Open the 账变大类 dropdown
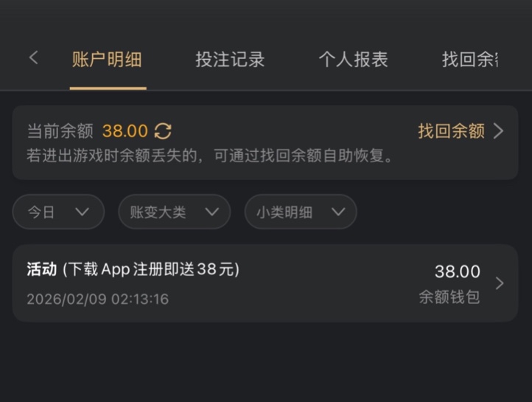Image resolution: width=532 pixels, height=402 pixels. pos(174,212)
